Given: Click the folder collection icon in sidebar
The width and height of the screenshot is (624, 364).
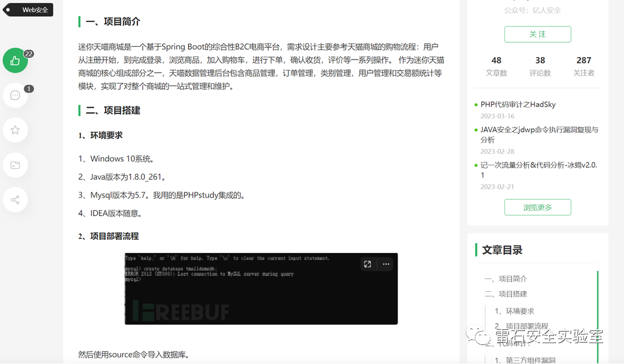Looking at the screenshot, I should [x=15, y=165].
